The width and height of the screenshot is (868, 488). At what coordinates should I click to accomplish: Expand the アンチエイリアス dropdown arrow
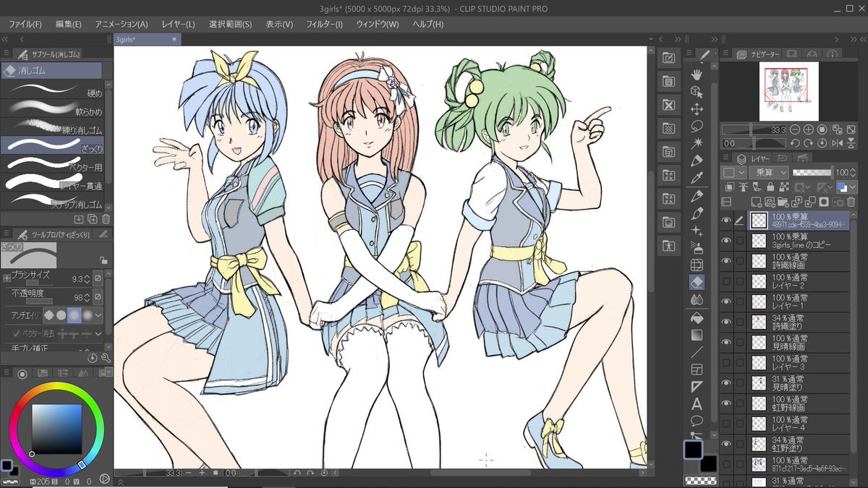point(98,314)
